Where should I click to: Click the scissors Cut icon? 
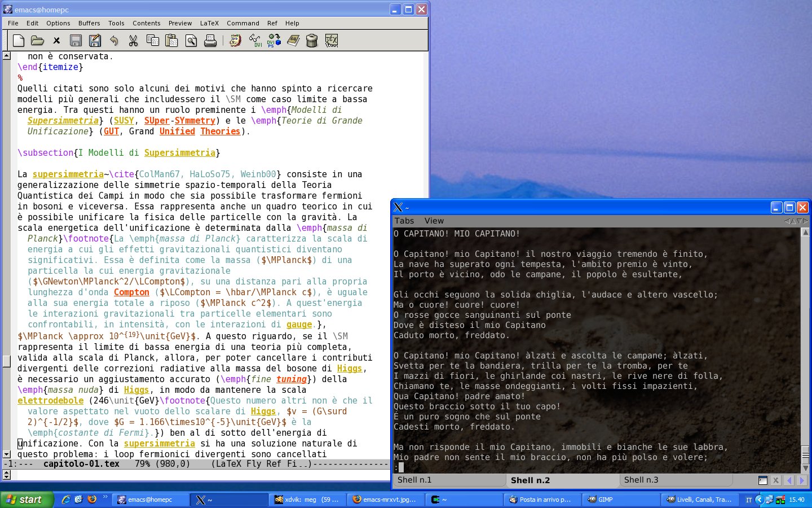tap(133, 41)
